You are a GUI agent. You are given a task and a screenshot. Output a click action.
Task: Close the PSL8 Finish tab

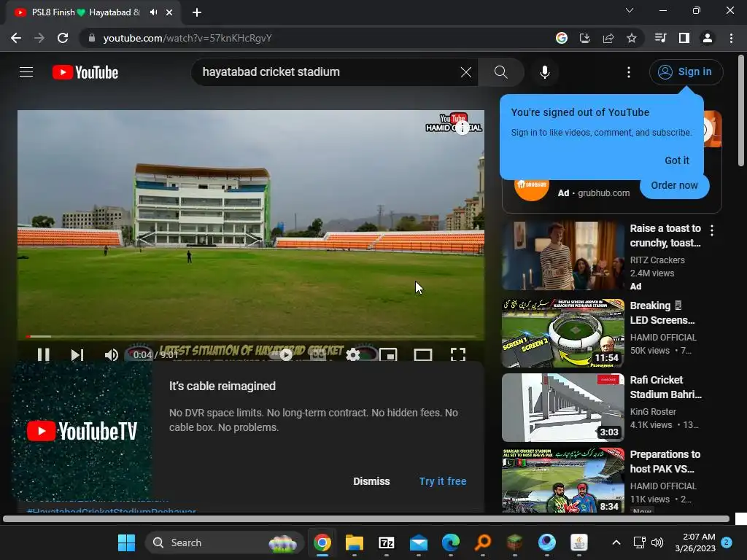coord(169,12)
